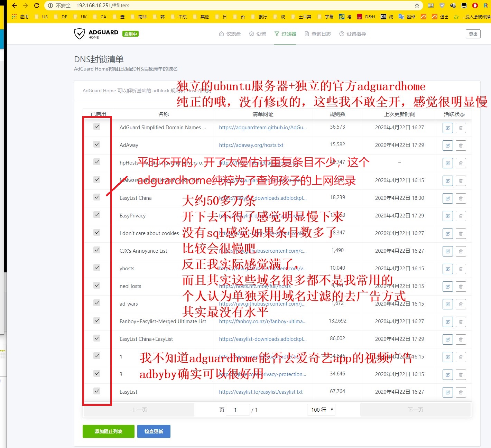
Task: Remove the AdAway list with trash icon
Action: coord(461,146)
